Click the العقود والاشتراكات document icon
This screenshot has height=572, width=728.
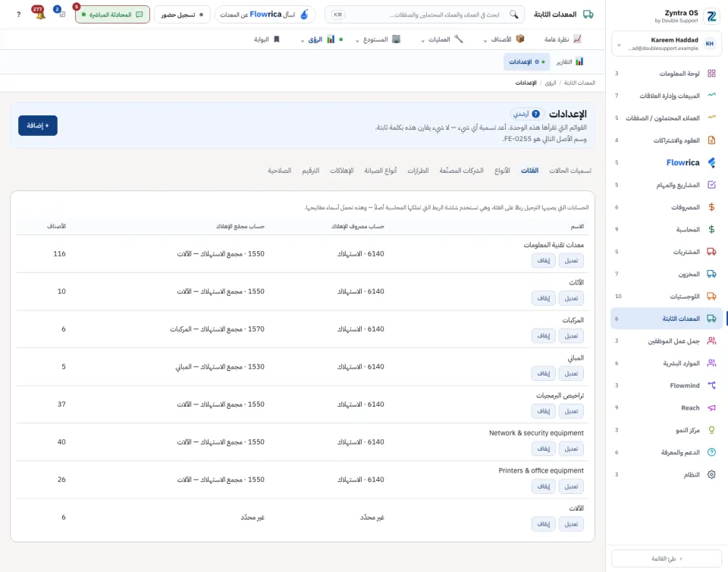(x=711, y=140)
